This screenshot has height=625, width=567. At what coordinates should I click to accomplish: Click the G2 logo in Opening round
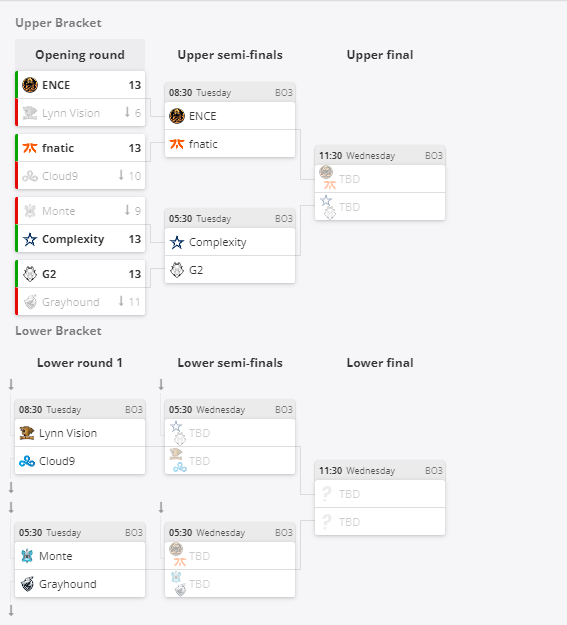[30, 274]
